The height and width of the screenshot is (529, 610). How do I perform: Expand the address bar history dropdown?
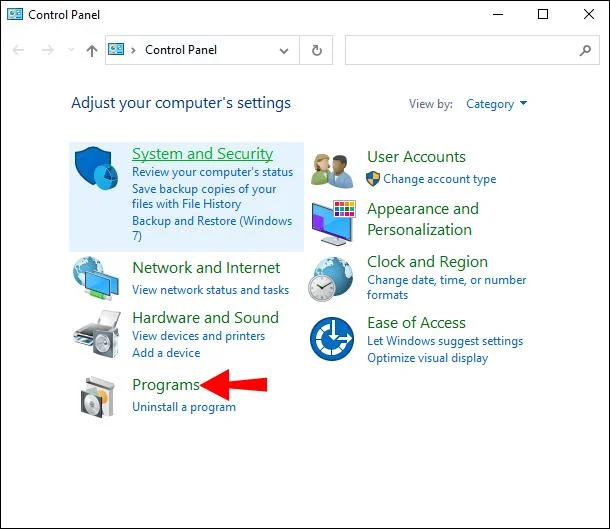tap(284, 51)
